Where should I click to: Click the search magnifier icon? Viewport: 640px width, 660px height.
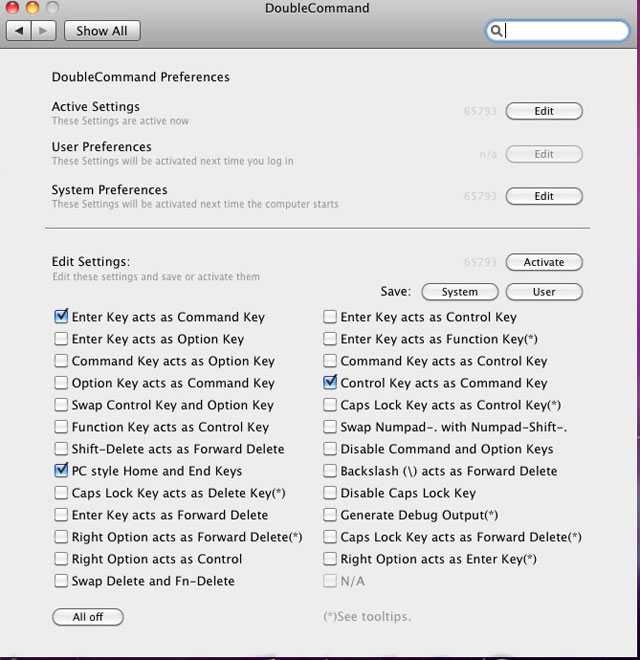[497, 31]
